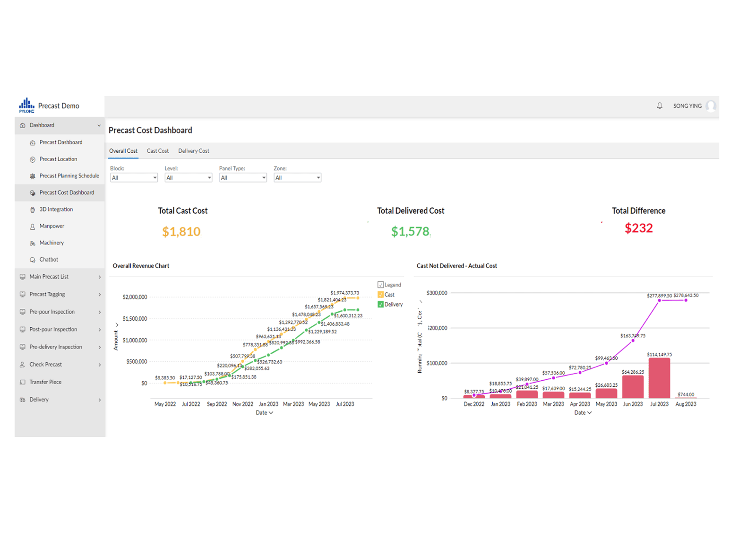Click the $1,810 Total Cast Cost value
756x533 pixels.
[x=181, y=232]
